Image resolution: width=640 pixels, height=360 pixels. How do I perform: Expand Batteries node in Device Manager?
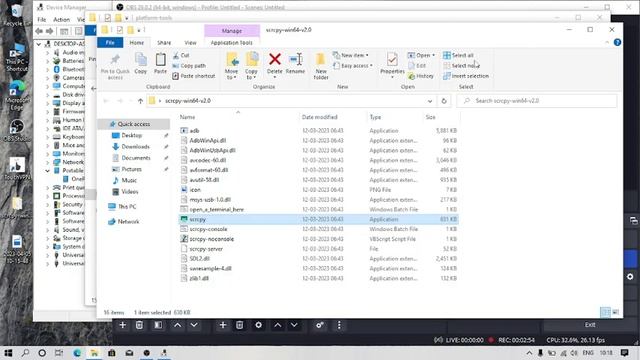click(47, 61)
